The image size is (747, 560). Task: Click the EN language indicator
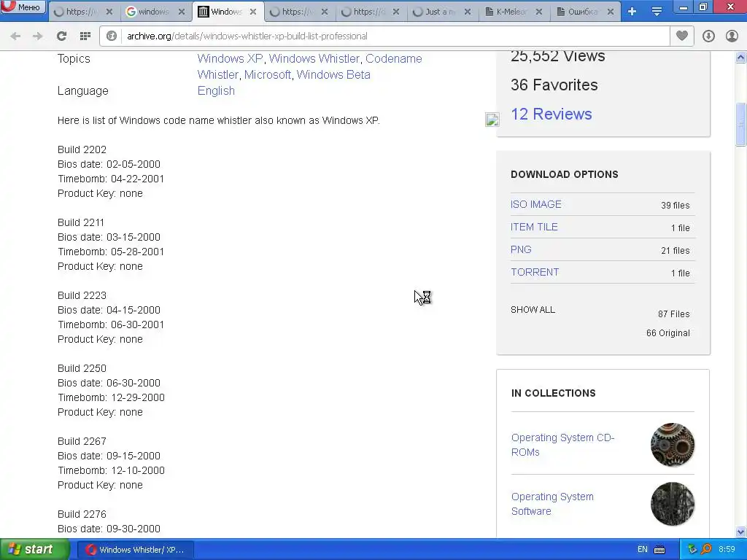[642, 550]
